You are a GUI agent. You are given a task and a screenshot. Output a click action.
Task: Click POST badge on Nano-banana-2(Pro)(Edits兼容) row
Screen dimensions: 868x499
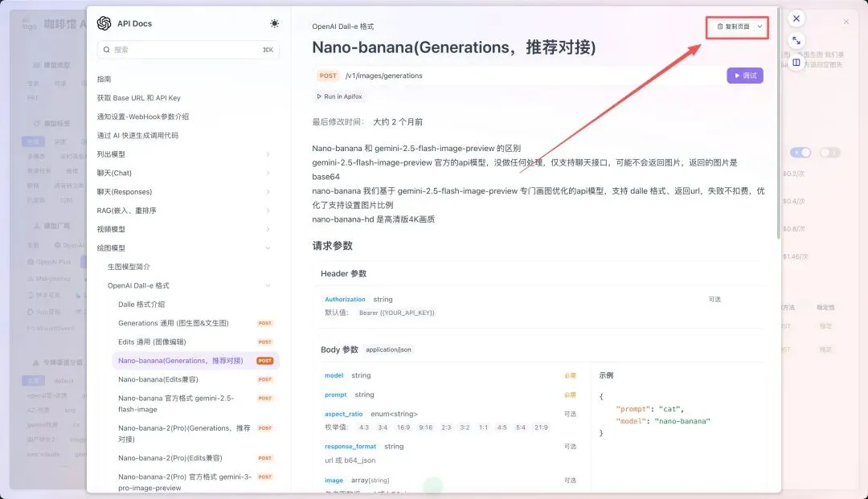[265, 458]
